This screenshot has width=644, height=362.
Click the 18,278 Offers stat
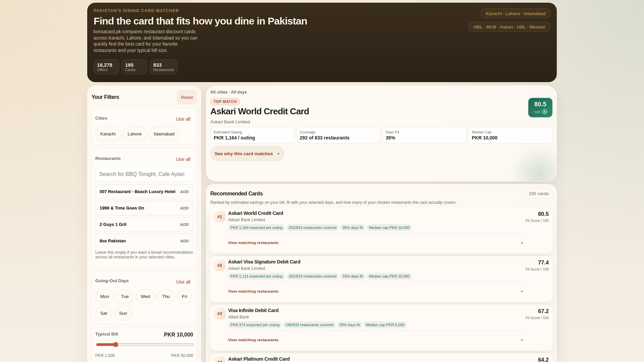click(106, 67)
